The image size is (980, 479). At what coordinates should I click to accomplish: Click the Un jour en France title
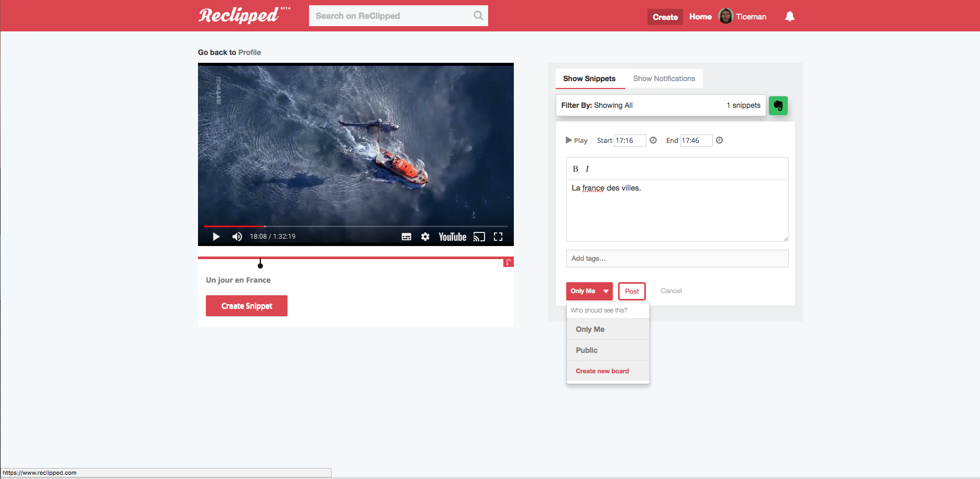click(238, 280)
